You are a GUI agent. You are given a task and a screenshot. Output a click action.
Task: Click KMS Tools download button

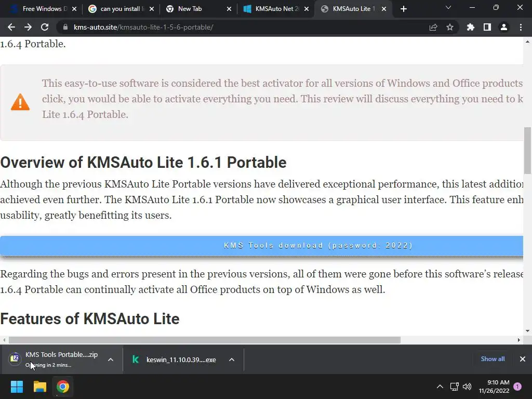262,245
